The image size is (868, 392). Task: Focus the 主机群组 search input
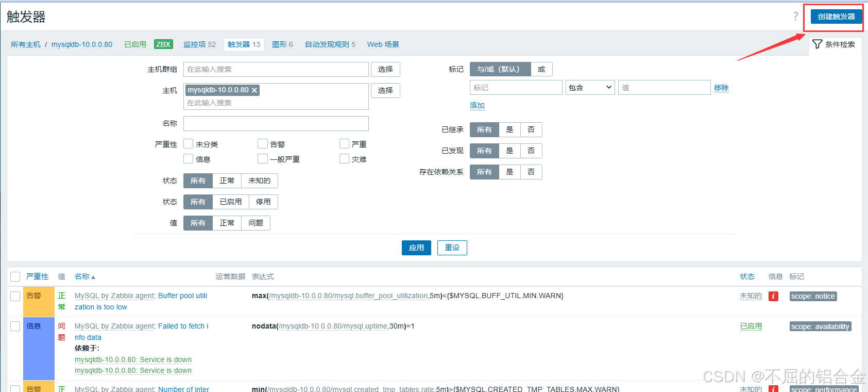point(276,69)
